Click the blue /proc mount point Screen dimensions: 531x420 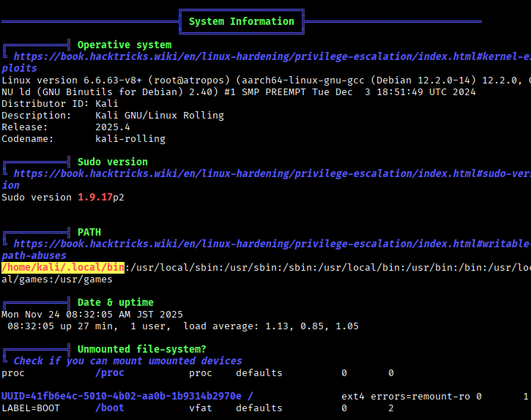[109, 373]
